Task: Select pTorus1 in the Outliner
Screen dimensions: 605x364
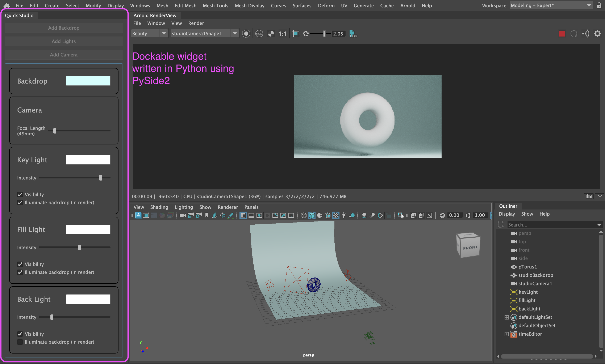Action: (528, 267)
